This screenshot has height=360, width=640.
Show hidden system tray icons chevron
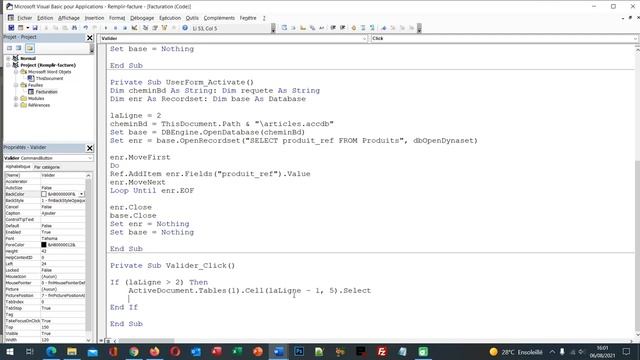coord(552,352)
